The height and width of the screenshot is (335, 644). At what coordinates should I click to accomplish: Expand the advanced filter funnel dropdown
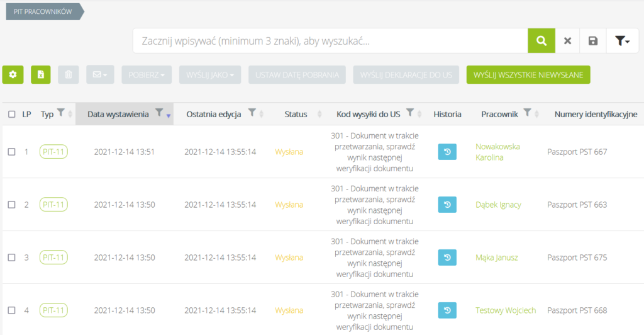[x=623, y=41]
